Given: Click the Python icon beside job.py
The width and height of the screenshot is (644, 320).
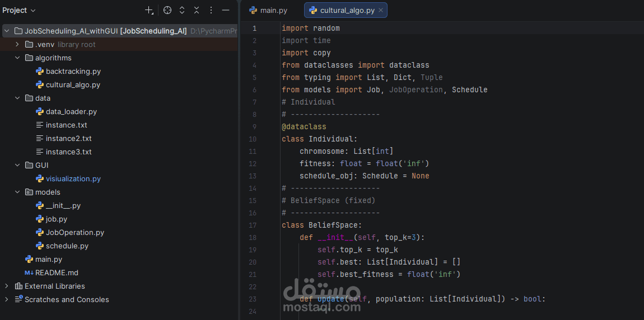Looking at the screenshot, I should click(x=40, y=219).
